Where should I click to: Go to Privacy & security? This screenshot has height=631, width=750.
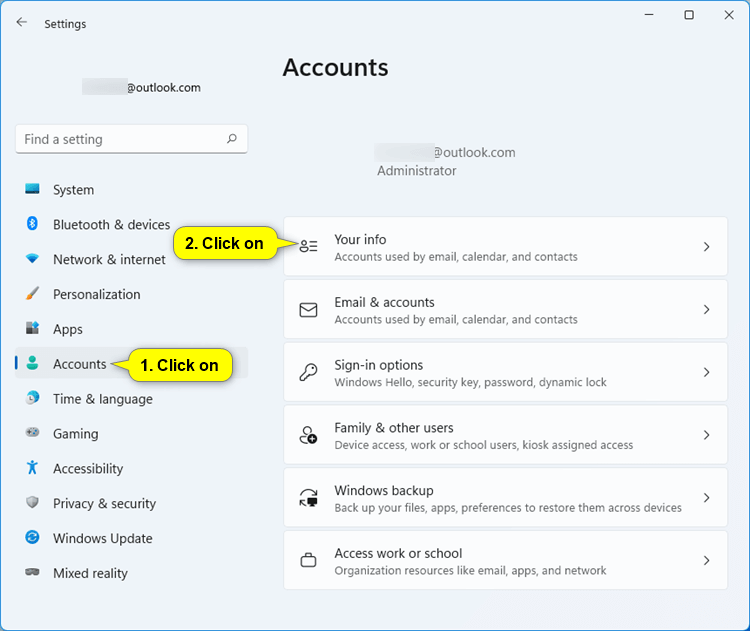132,504
